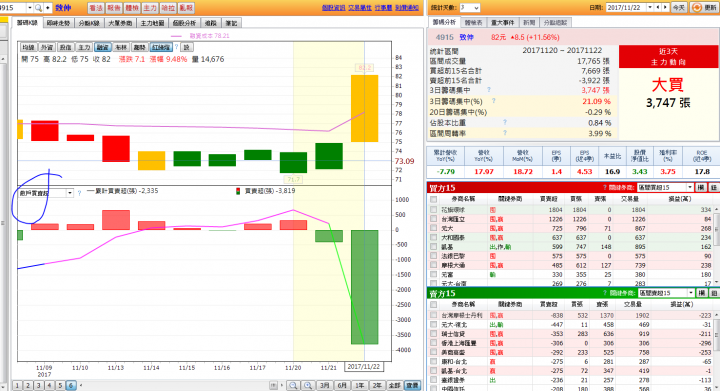Image resolution: width=720 pixels, height=391 pixels.
Task: Switch to the 籌碼K線 tab
Action: (27, 22)
